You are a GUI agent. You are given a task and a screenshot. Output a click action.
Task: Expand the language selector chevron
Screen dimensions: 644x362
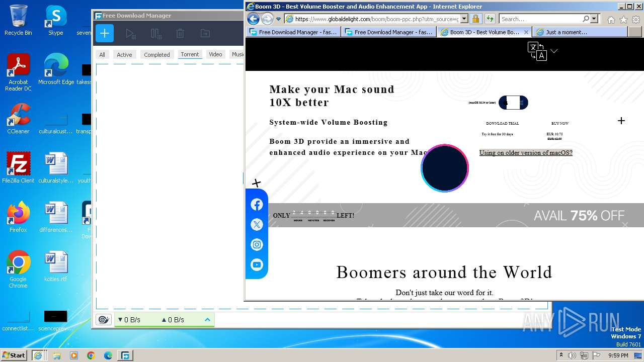tap(554, 51)
